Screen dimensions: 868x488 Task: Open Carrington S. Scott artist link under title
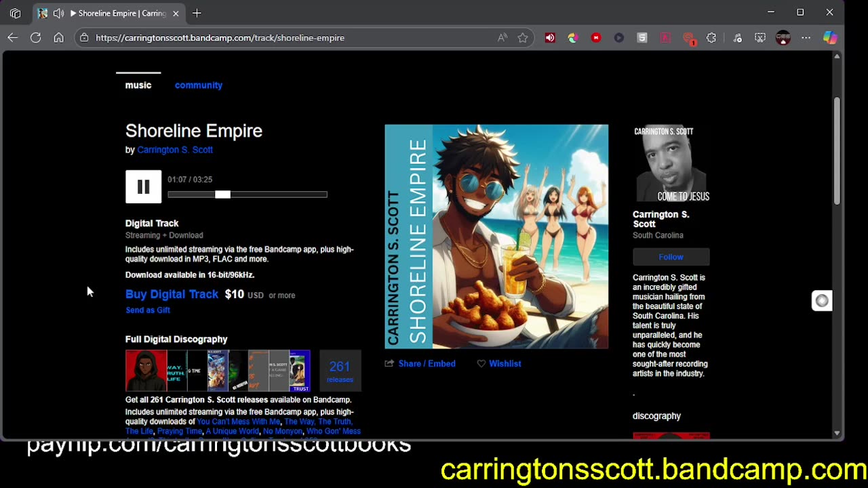[x=175, y=150]
